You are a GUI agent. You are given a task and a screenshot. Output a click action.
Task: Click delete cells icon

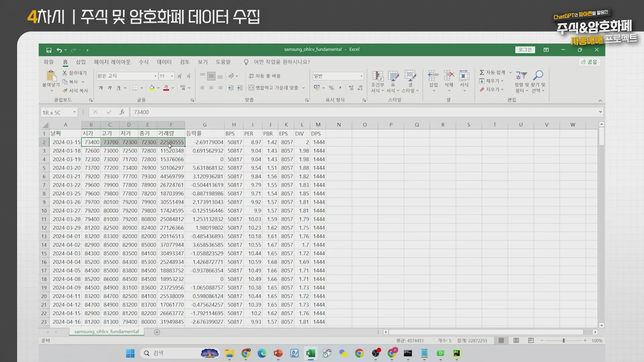pyautogui.click(x=449, y=76)
